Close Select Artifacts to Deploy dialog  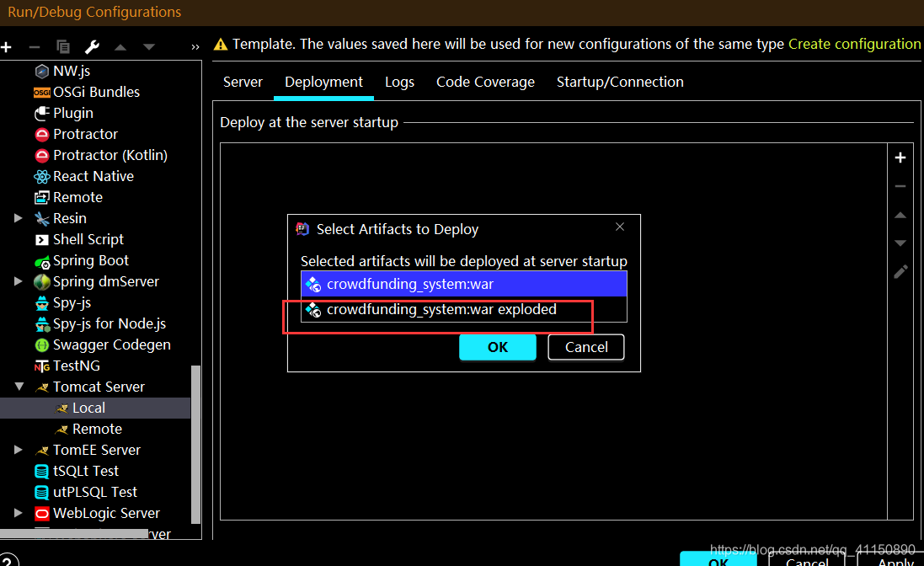[620, 227]
